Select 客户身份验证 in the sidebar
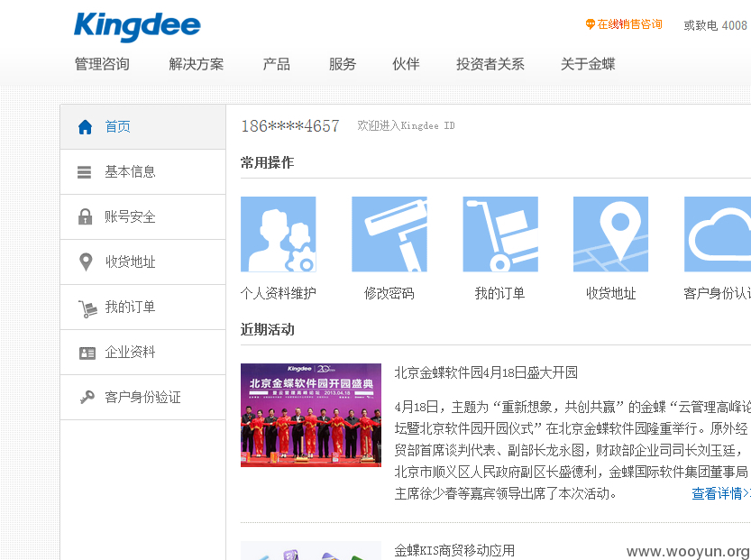Viewport: 751px width, 560px height. click(x=142, y=397)
